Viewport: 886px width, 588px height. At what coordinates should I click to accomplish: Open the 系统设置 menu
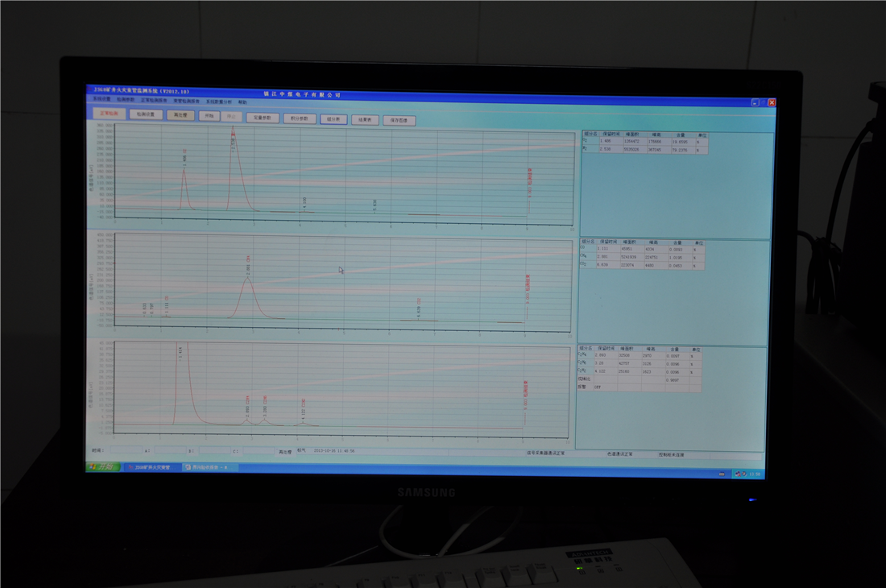(x=101, y=99)
